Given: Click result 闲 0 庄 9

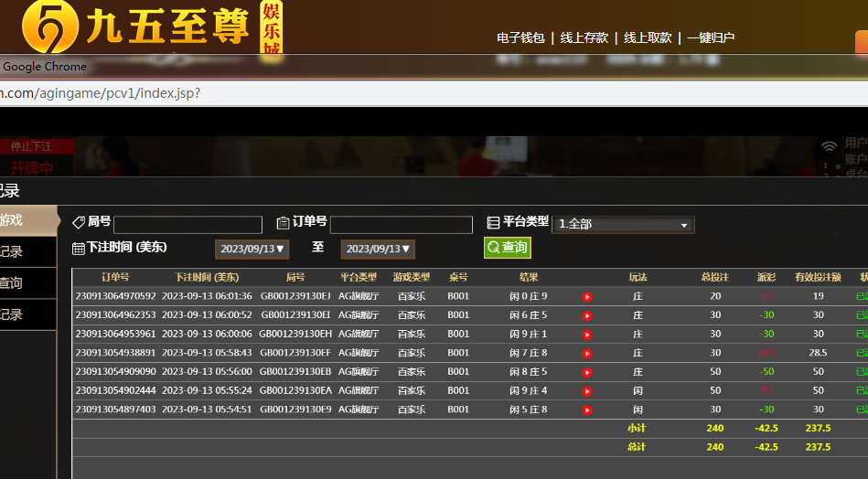Looking at the screenshot, I should click(x=528, y=296).
